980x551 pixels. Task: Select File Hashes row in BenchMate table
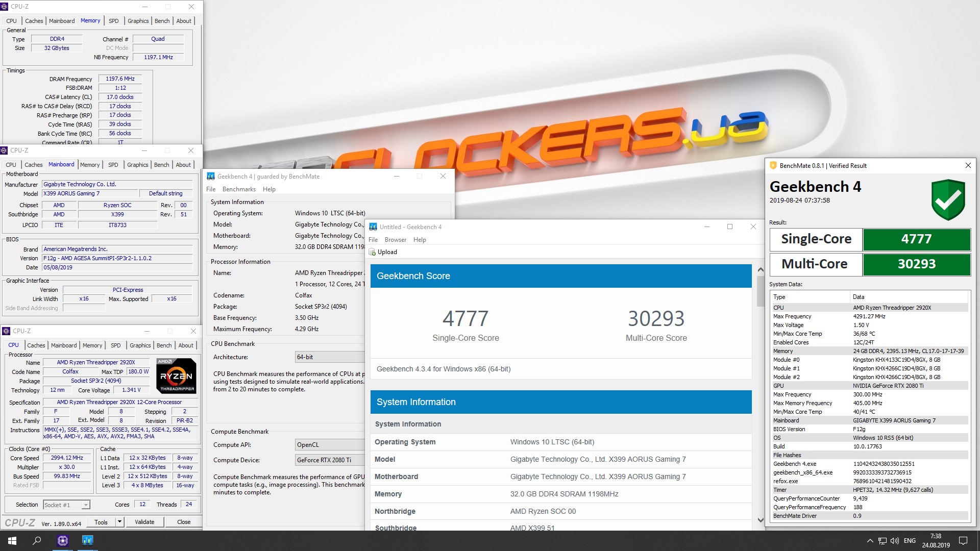tap(869, 455)
